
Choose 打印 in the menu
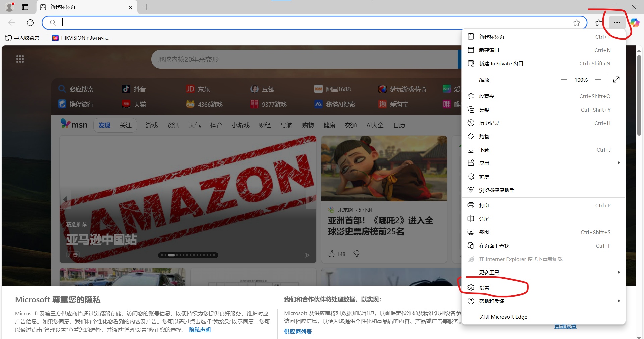pos(543,205)
